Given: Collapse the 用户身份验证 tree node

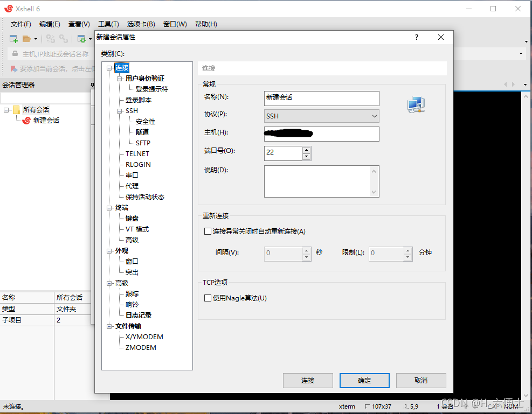Looking at the screenshot, I should (x=120, y=79).
